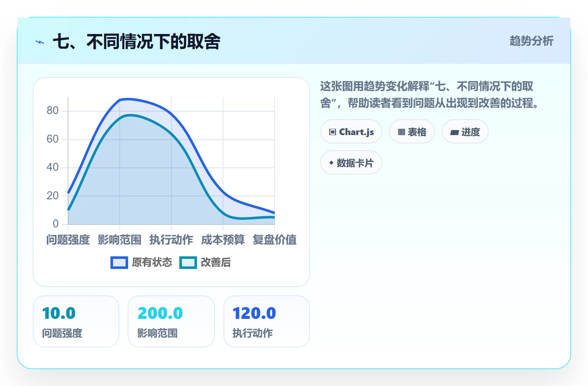Select the 10.0 问题强度 data card
The image size is (588, 386).
[76, 322]
